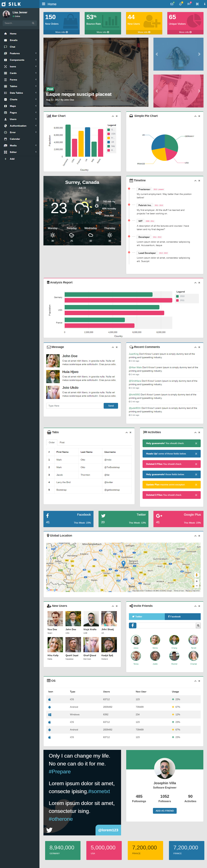Zoom in on the Global Location map
This screenshot has height=868, width=207.
coord(197,581)
